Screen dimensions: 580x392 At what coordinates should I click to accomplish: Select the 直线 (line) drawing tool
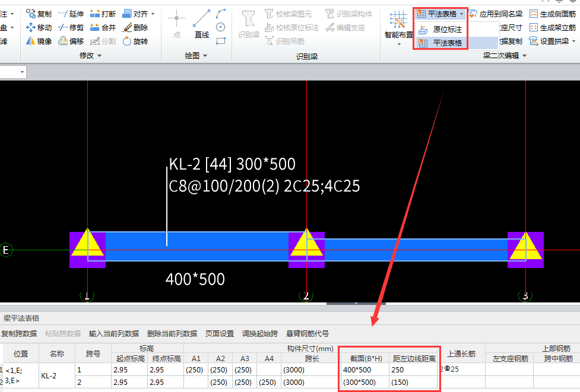(x=202, y=24)
